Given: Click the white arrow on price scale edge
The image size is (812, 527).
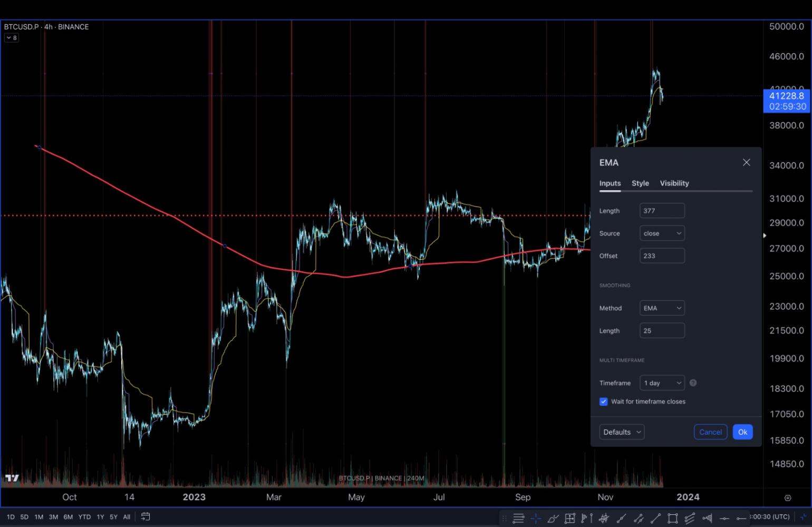Looking at the screenshot, I should (x=765, y=236).
